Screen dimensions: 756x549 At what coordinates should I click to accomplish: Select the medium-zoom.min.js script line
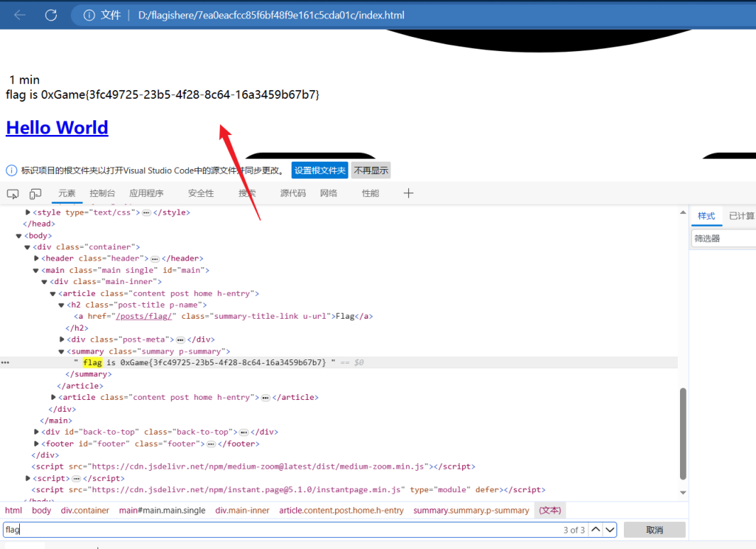(x=254, y=466)
